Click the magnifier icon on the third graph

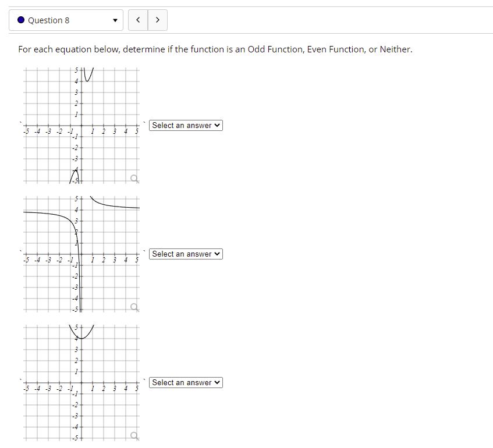point(134,436)
